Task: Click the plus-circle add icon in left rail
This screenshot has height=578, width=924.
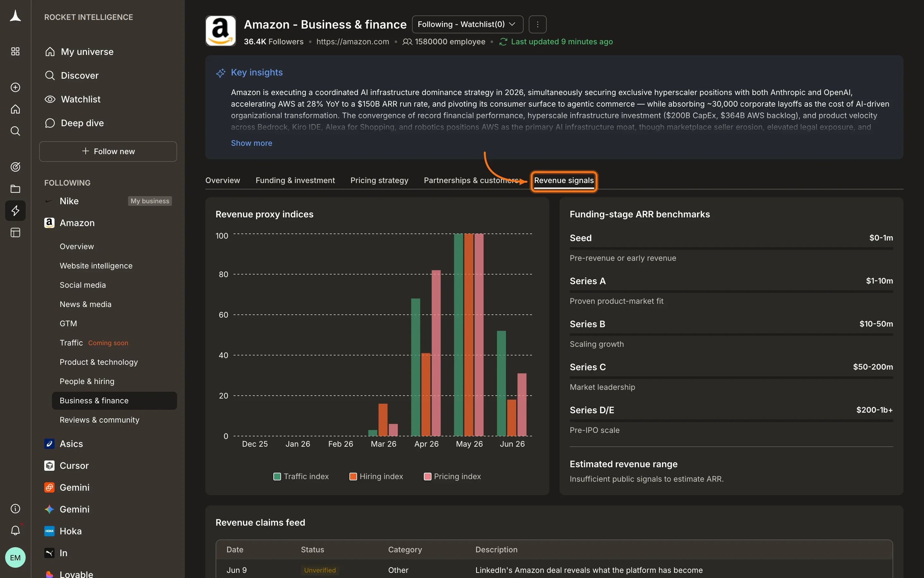Action: pos(15,88)
